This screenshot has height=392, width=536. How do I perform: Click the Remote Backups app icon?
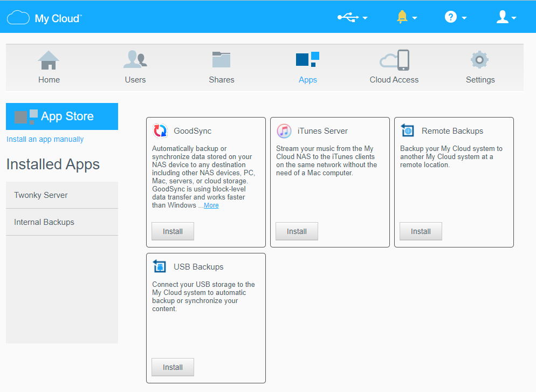point(408,130)
